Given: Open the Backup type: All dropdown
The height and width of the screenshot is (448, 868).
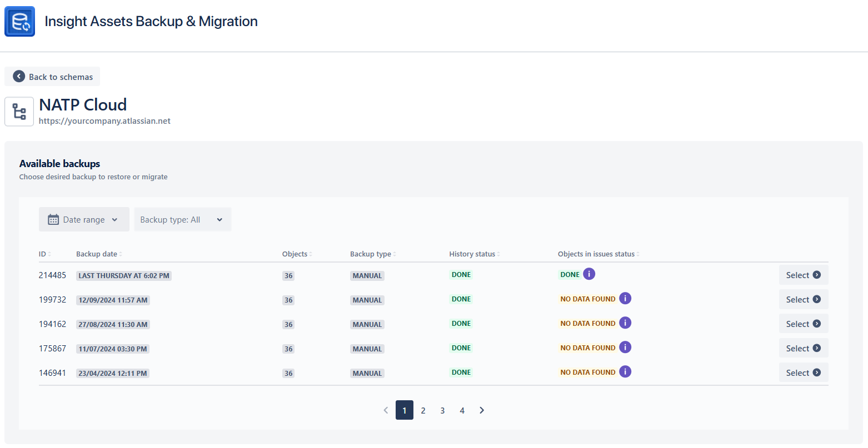Looking at the screenshot, I should [x=183, y=219].
